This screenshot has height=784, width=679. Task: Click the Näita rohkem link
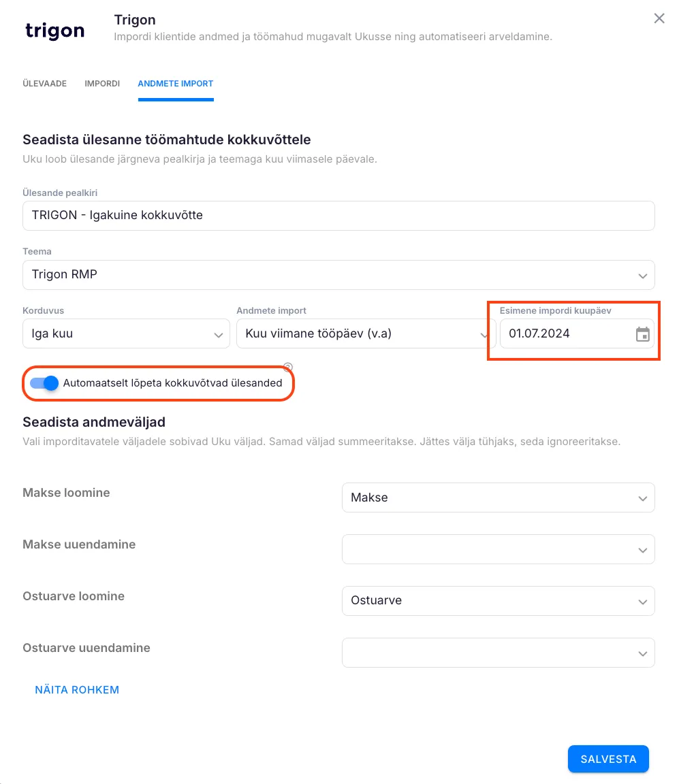point(77,690)
